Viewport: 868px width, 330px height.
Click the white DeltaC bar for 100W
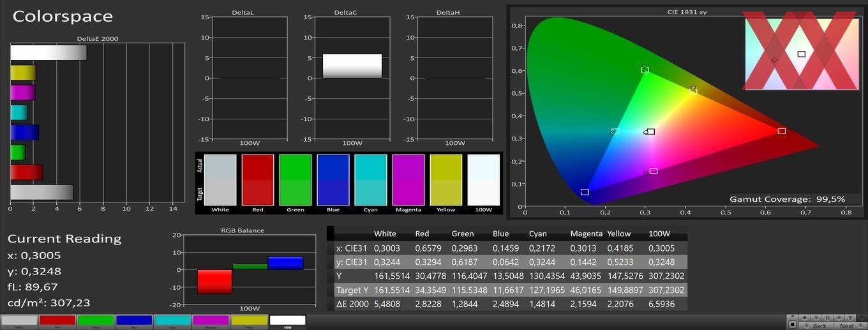352,66
